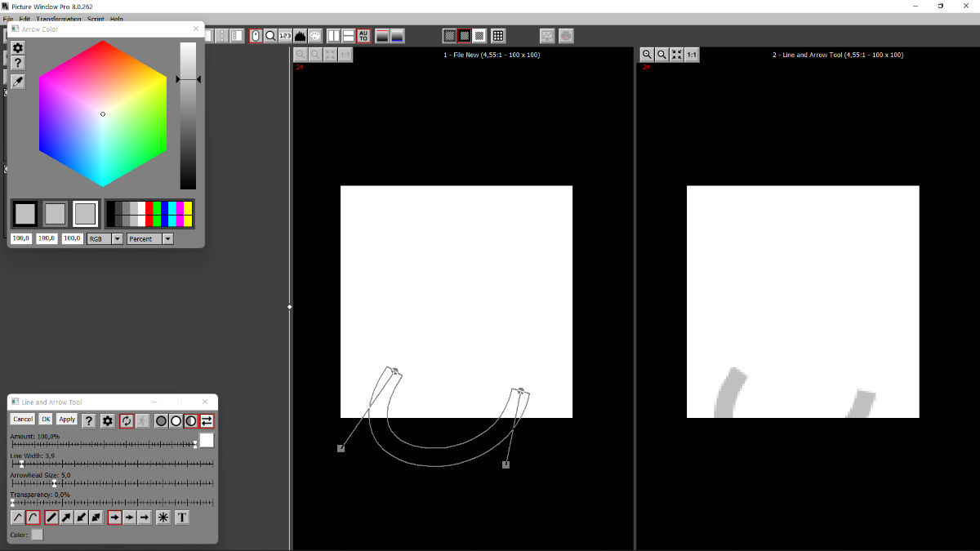The width and height of the screenshot is (980, 551).
Task: Click the Color swatch in Line and Arrow Tool
Action: (38, 535)
